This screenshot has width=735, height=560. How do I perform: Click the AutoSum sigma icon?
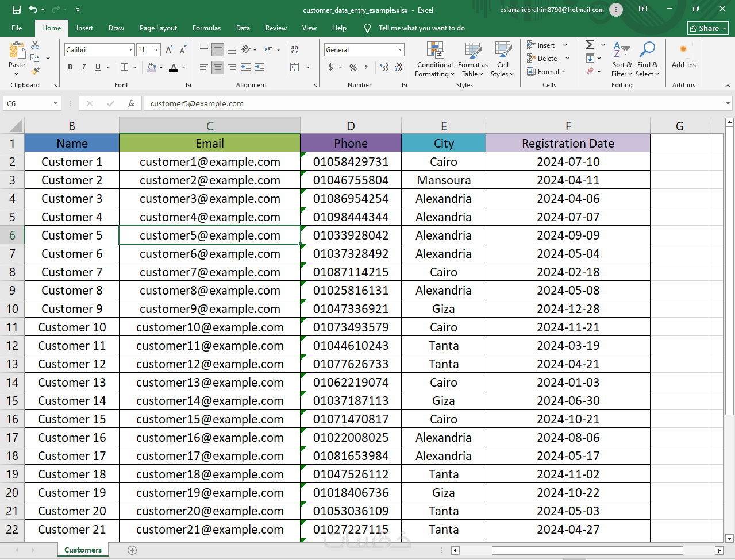point(590,45)
